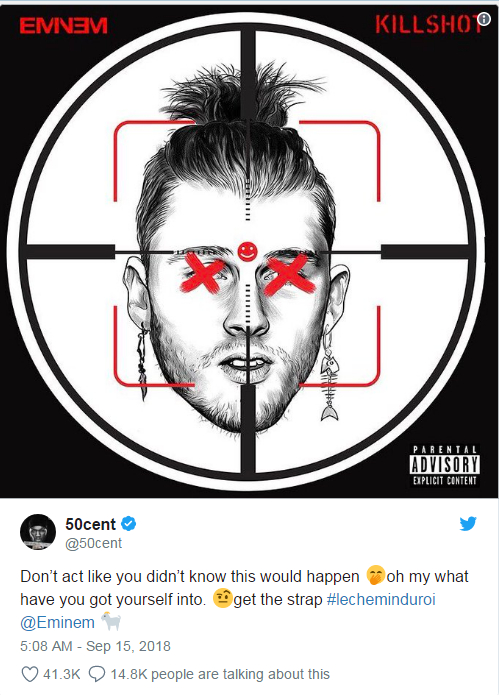Open '14.8K people are talking about this'
The image size is (499, 695).
coord(220,674)
